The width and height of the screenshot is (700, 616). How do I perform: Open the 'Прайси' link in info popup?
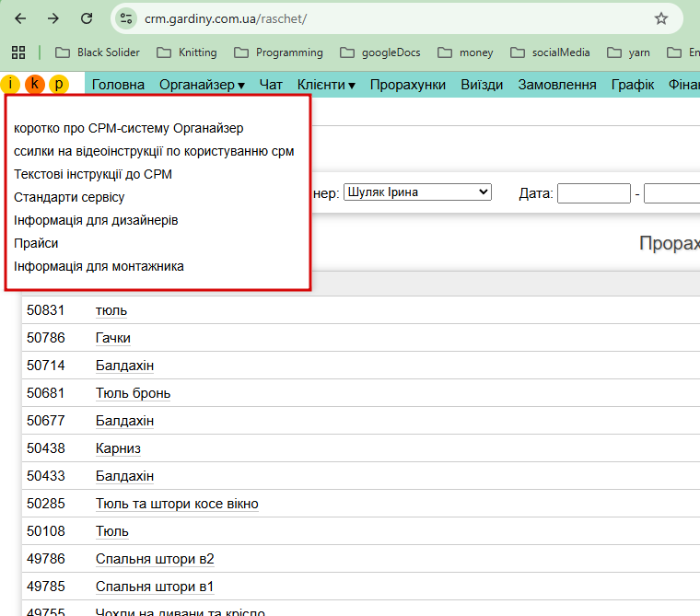coord(36,243)
